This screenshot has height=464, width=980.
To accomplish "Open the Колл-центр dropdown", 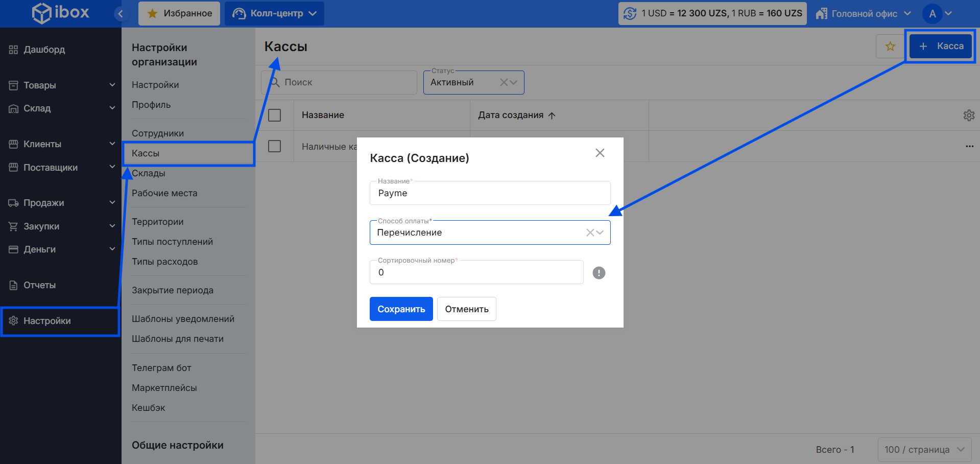I will 275,14.
